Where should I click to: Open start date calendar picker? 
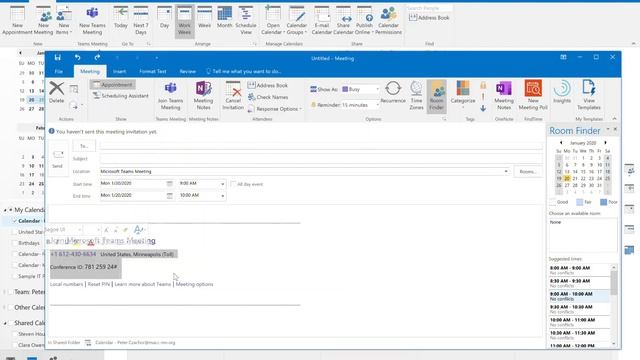point(169,184)
